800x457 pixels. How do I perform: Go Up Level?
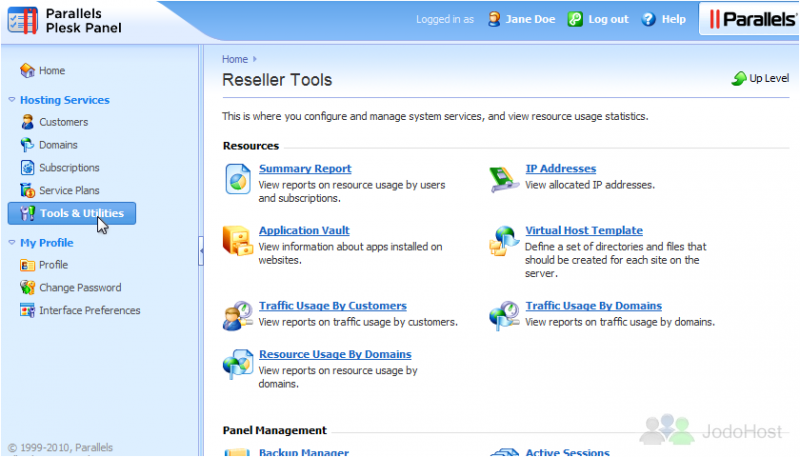coord(761,78)
